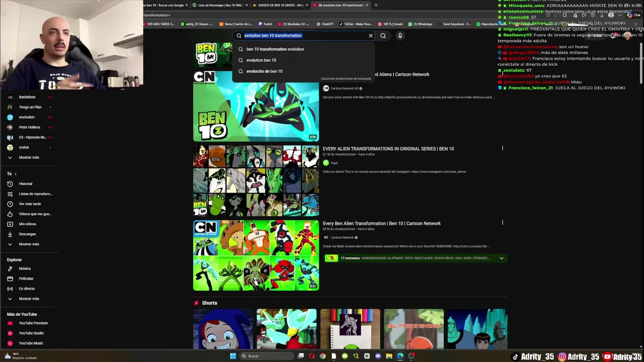This screenshot has width=644, height=362.
Task: Clear the search box with the X icon
Action: (x=371, y=36)
